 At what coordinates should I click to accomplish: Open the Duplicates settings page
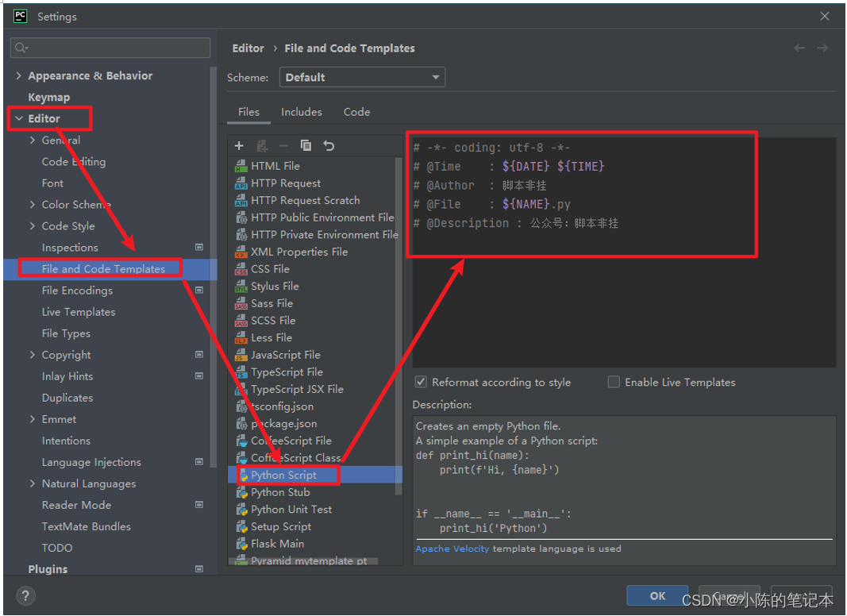67,398
